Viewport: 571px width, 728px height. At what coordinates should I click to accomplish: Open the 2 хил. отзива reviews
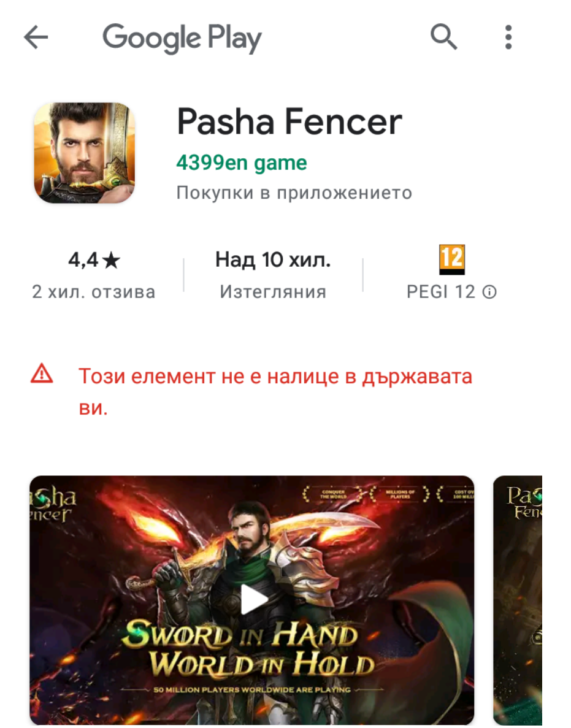(94, 292)
